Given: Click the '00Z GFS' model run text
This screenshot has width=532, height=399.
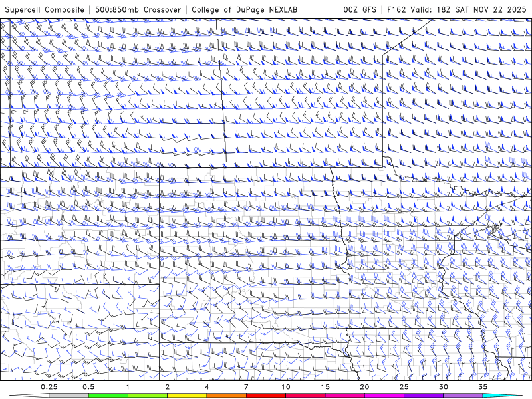Looking at the screenshot, I should (x=360, y=9).
